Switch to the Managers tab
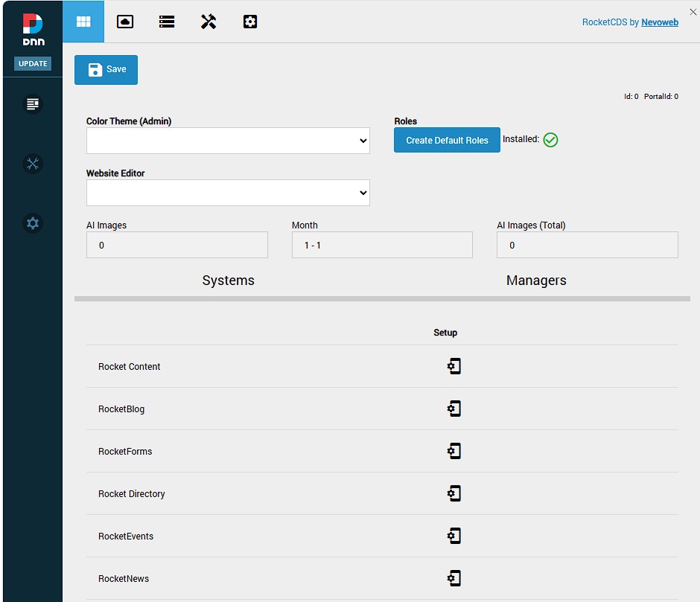 point(536,281)
